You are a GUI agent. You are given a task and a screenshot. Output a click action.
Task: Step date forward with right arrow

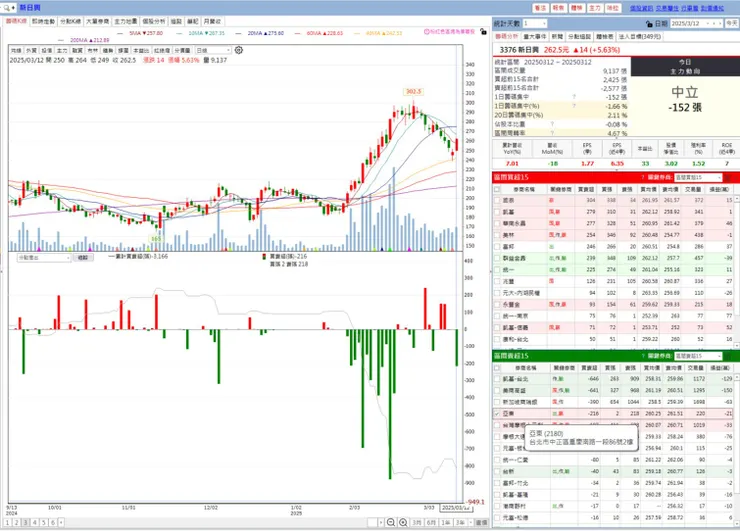point(720,24)
